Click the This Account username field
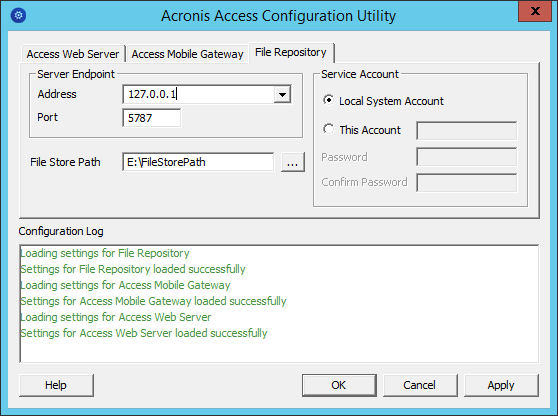This screenshot has height=416, width=558. click(467, 131)
